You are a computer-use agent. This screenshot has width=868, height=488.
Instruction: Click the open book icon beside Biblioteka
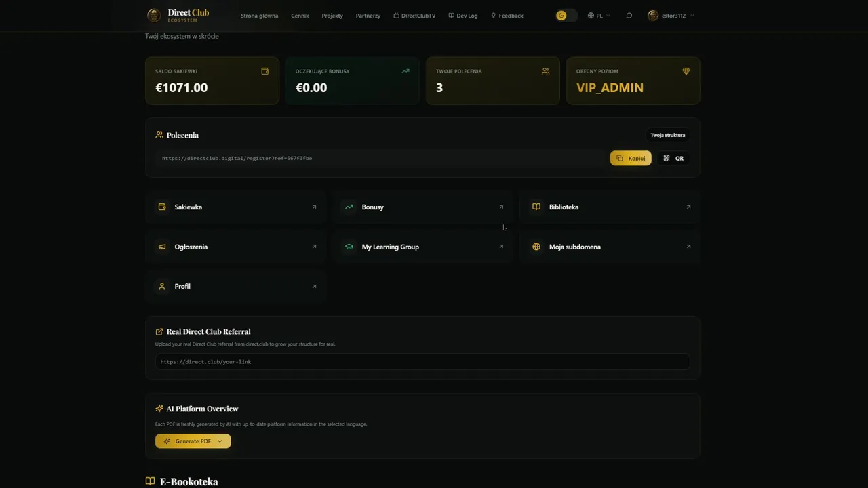[x=536, y=207]
